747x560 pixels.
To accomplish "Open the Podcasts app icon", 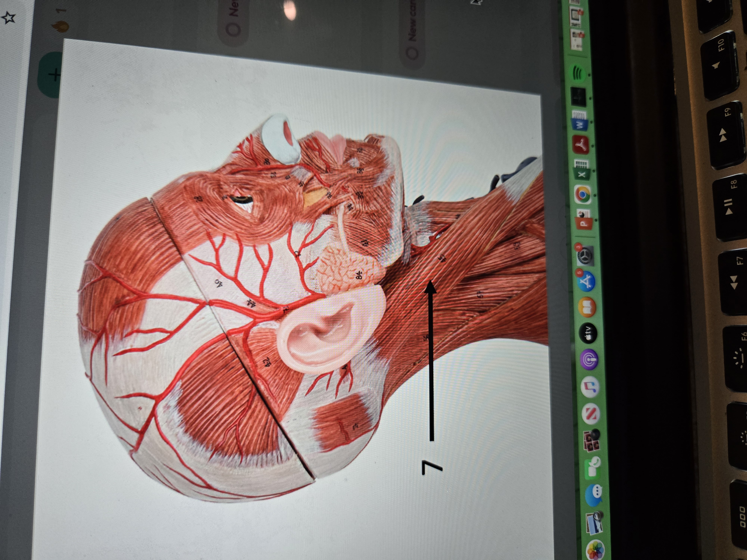I will pyautogui.click(x=589, y=359).
